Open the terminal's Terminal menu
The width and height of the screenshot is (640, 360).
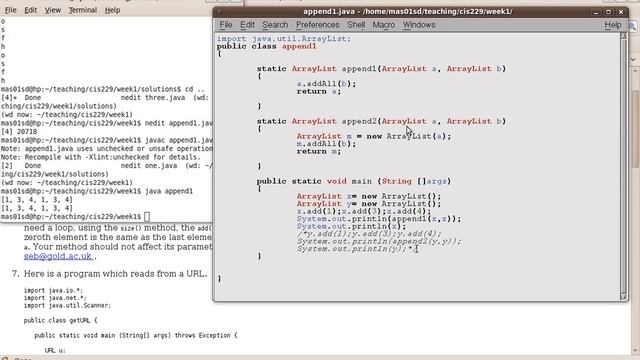[83, 10]
